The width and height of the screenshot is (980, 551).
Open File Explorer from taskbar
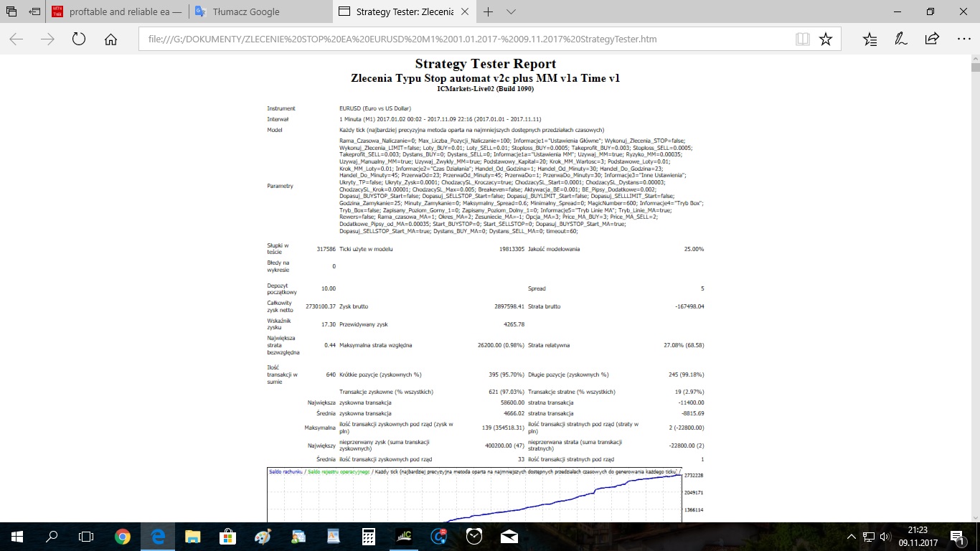click(x=192, y=536)
